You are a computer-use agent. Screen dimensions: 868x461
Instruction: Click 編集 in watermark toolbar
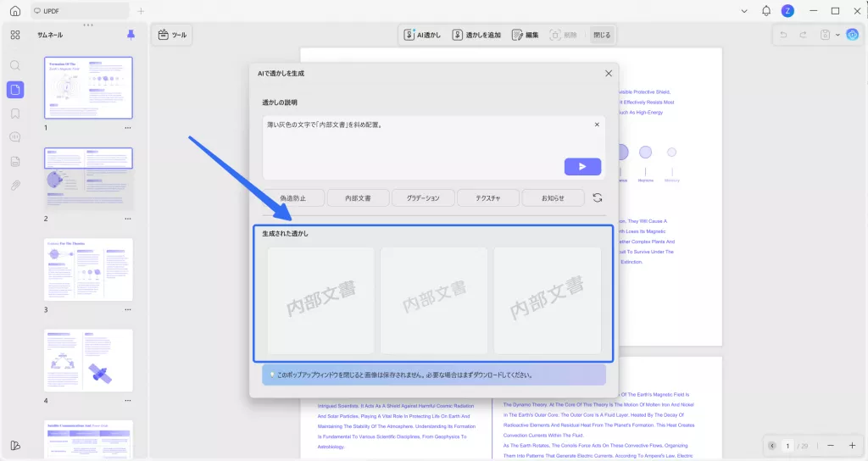[x=526, y=35]
